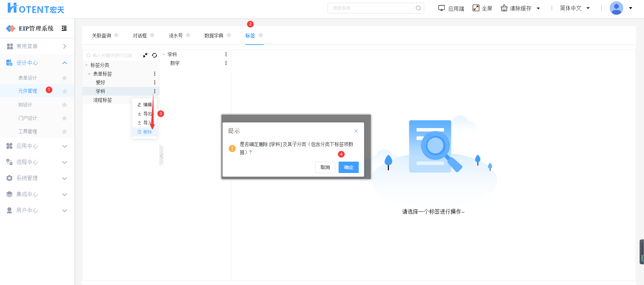The width and height of the screenshot is (644, 285).
Task: Toggle star next to BI设计
Action: coord(64,105)
